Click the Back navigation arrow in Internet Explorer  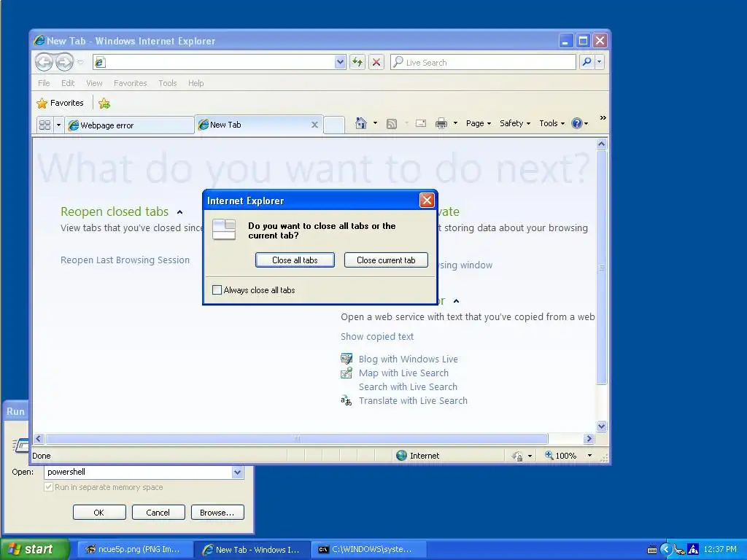click(44, 62)
